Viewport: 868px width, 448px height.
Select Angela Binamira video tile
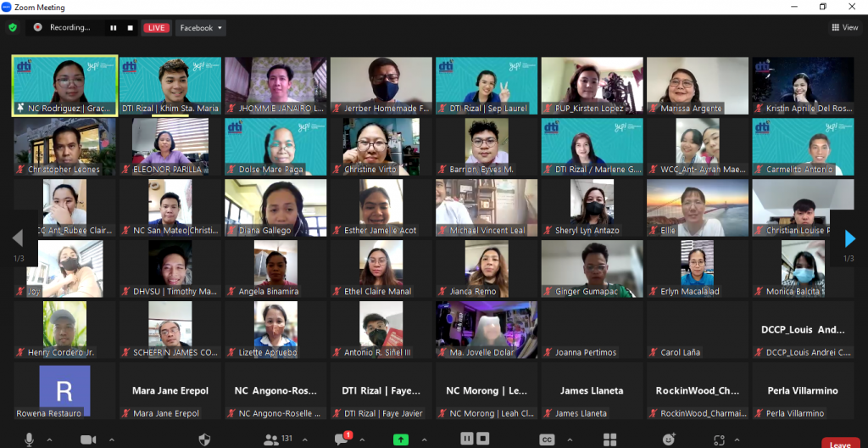click(x=275, y=268)
